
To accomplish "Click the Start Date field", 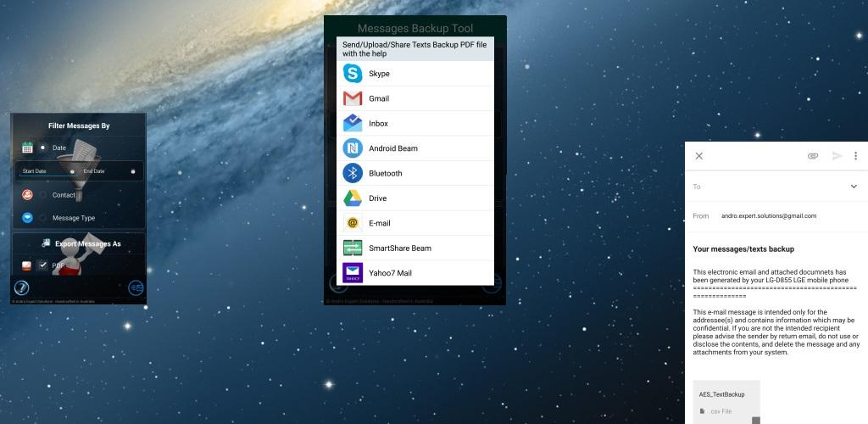I will click(47, 171).
